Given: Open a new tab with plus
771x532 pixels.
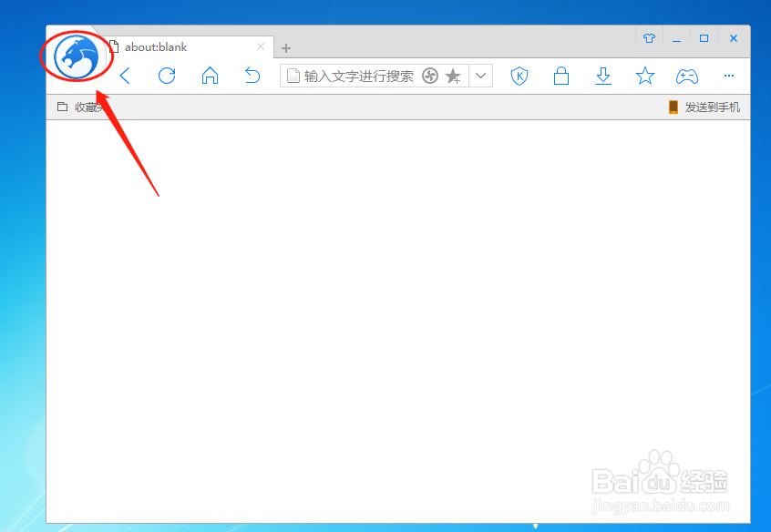Looking at the screenshot, I should (x=286, y=48).
